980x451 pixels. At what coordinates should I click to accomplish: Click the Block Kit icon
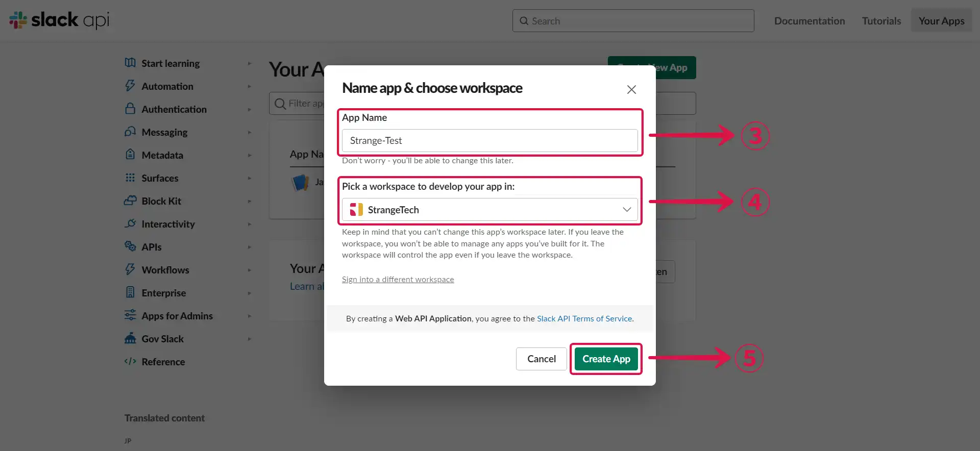(130, 201)
